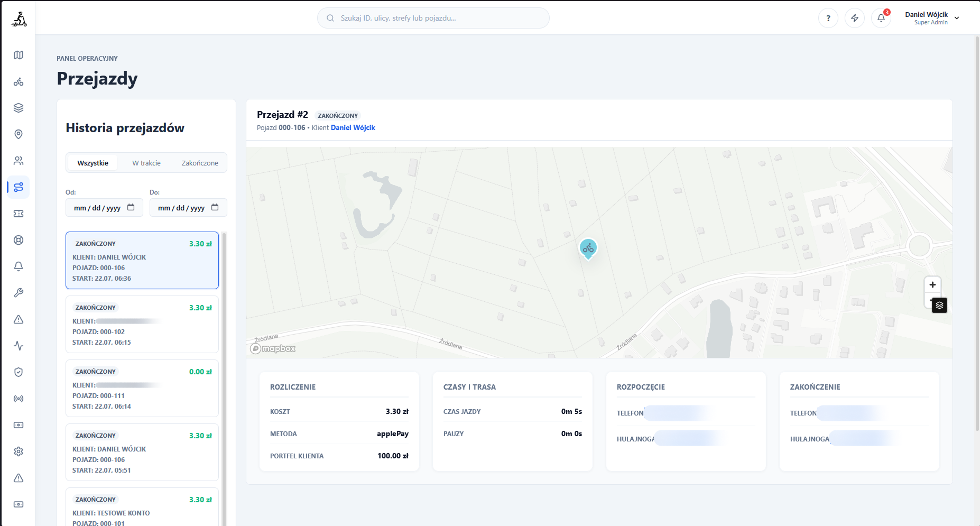Open client Daniel Wójcik link

click(x=353, y=127)
